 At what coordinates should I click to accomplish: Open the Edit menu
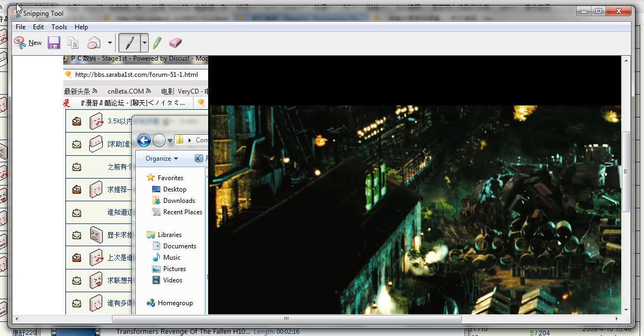coord(38,27)
